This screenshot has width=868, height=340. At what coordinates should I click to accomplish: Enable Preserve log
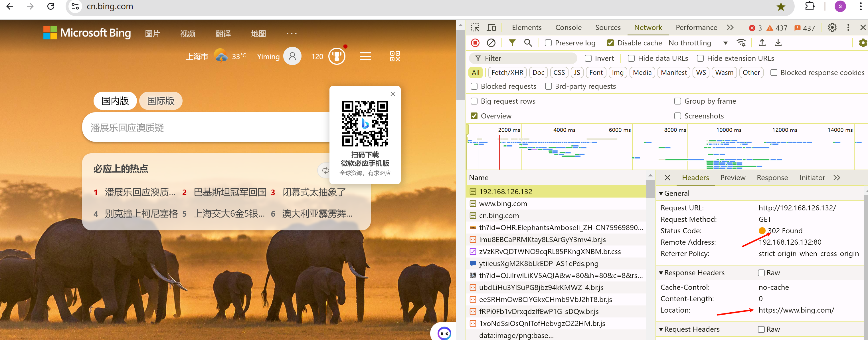click(x=548, y=43)
